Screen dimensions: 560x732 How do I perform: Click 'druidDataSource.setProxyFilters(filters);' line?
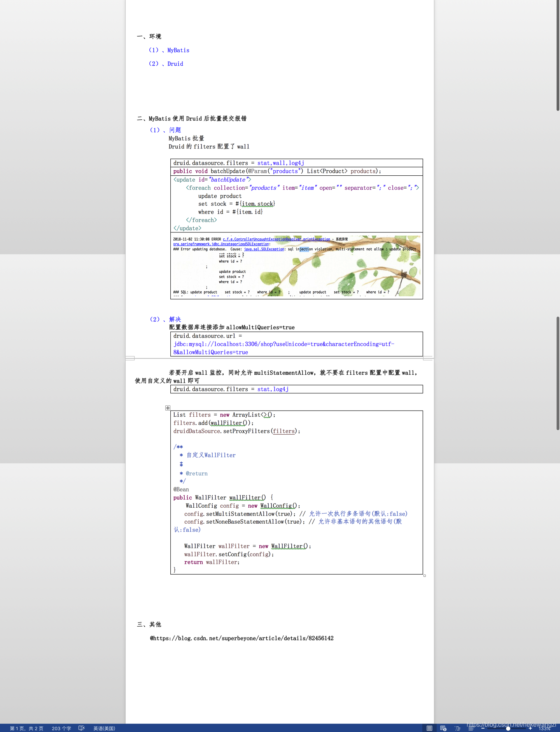pyautogui.click(x=237, y=431)
